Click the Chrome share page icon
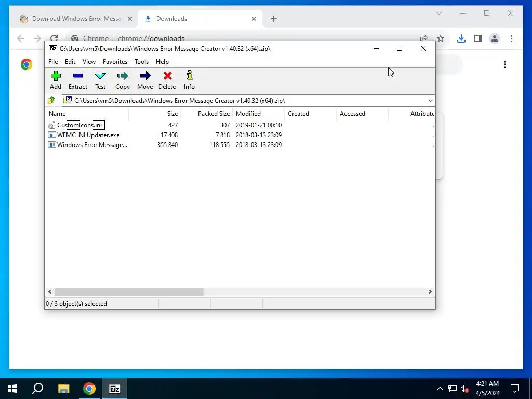Viewport: 532px width, 399px height. (x=424, y=38)
